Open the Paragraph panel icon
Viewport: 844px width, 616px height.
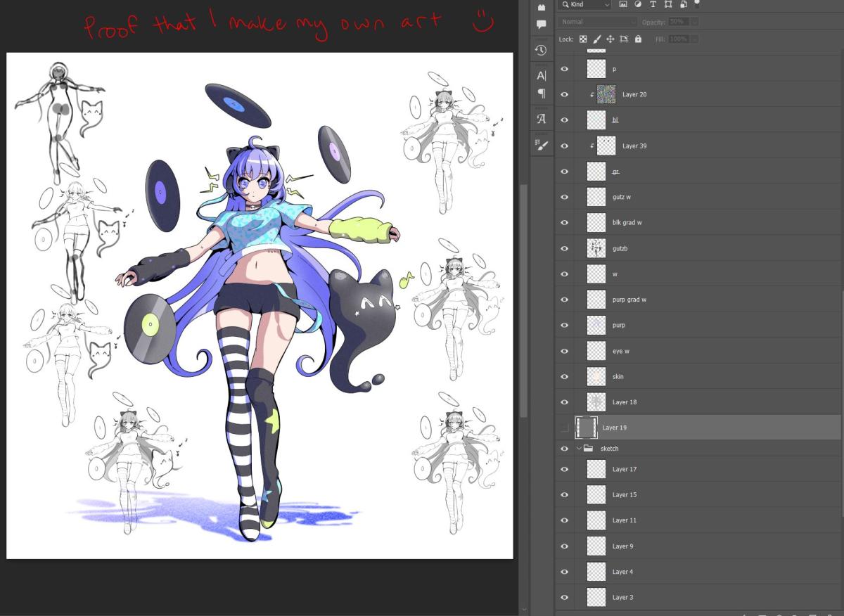[x=541, y=94]
